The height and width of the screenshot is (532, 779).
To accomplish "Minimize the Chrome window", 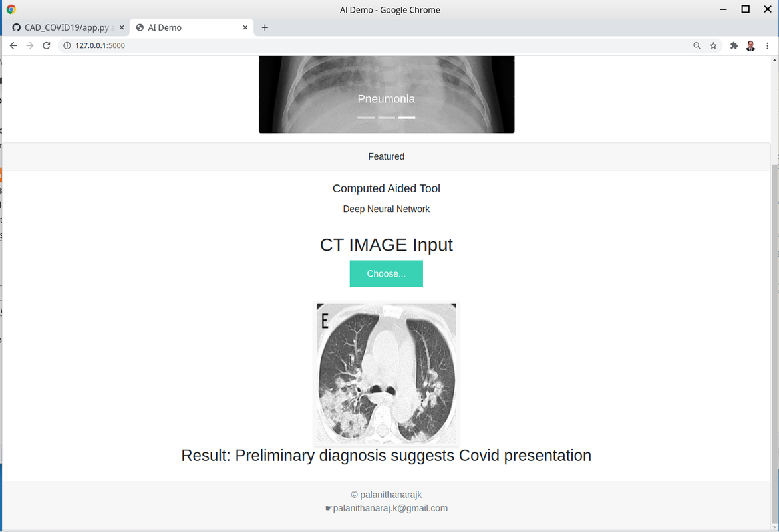I will click(x=723, y=9).
